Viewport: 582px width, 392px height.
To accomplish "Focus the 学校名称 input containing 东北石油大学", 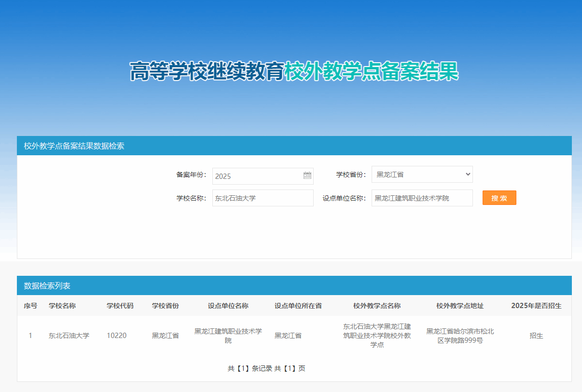I will (263, 198).
